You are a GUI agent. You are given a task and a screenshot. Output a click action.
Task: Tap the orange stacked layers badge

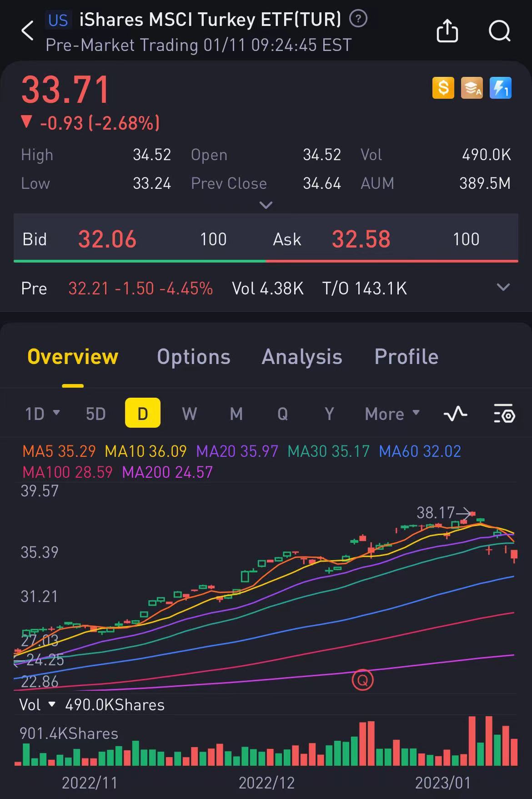coord(472,88)
